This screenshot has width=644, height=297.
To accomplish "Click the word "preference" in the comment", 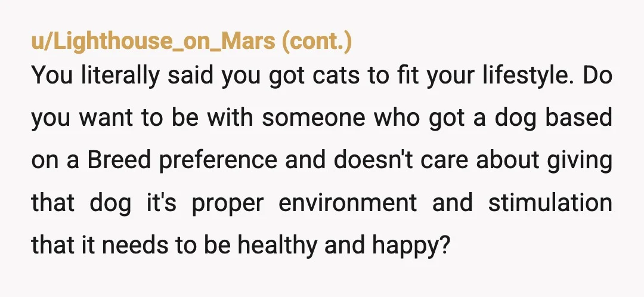I will point(218,161).
